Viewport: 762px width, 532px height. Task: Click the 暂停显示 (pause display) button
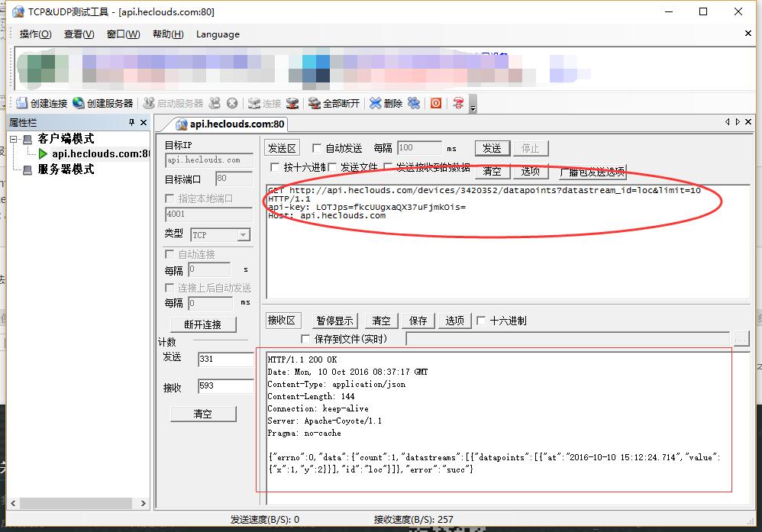(334, 321)
